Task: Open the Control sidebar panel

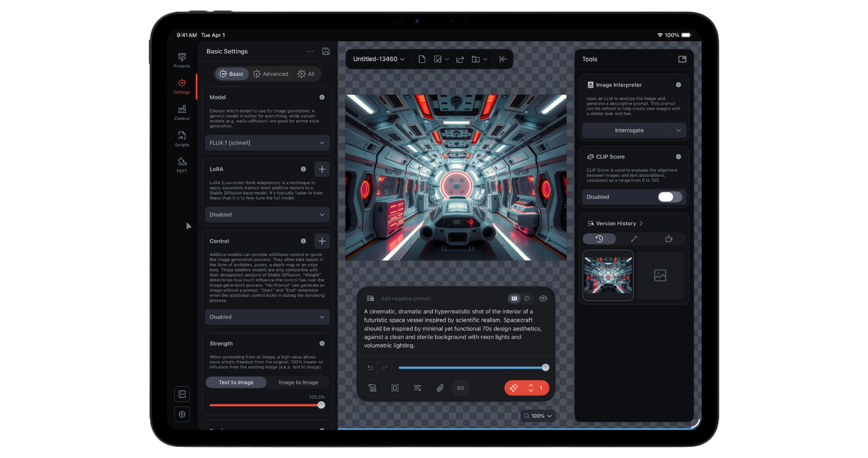Action: pos(182,112)
